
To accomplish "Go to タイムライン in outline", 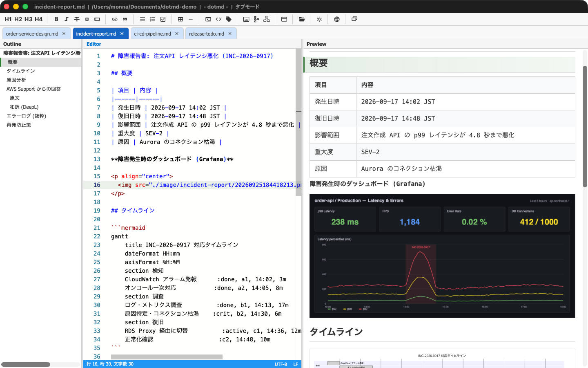I will [x=21, y=71].
